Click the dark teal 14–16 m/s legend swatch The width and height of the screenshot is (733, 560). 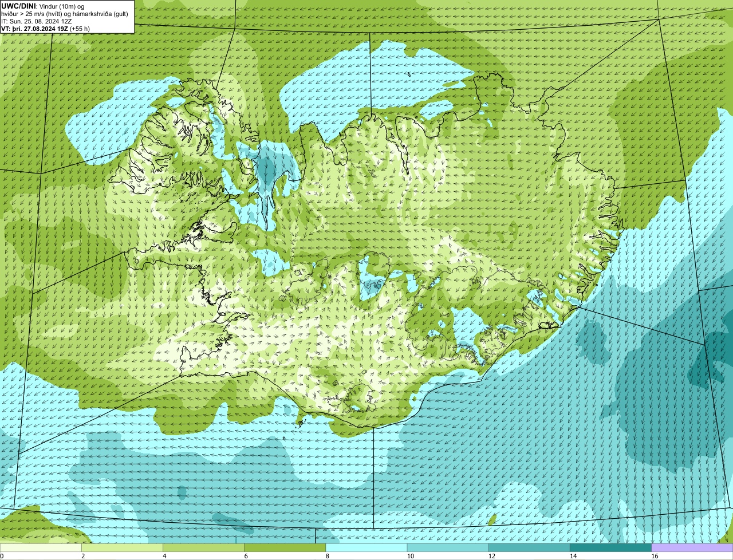[x=610, y=548]
